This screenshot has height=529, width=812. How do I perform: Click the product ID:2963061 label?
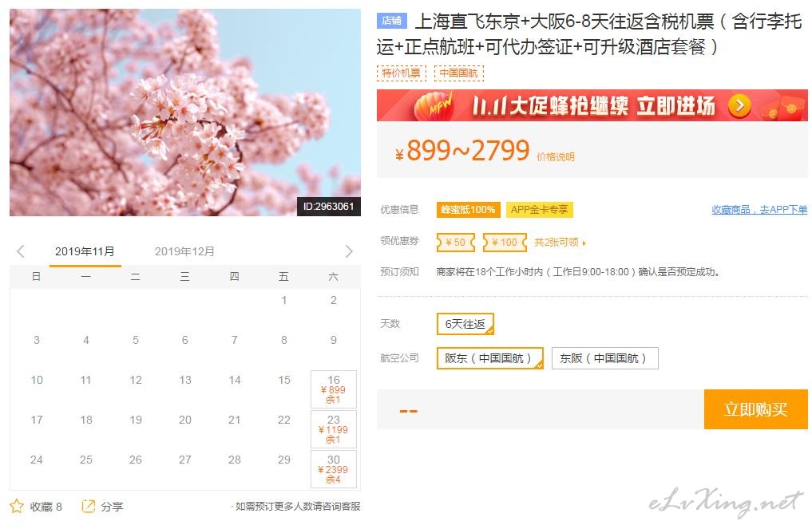(x=328, y=206)
